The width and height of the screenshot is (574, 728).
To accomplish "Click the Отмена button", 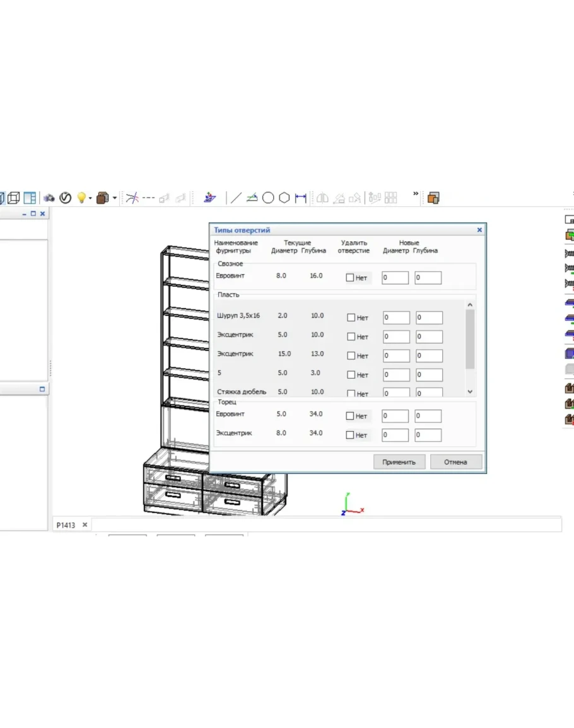I will coord(455,462).
